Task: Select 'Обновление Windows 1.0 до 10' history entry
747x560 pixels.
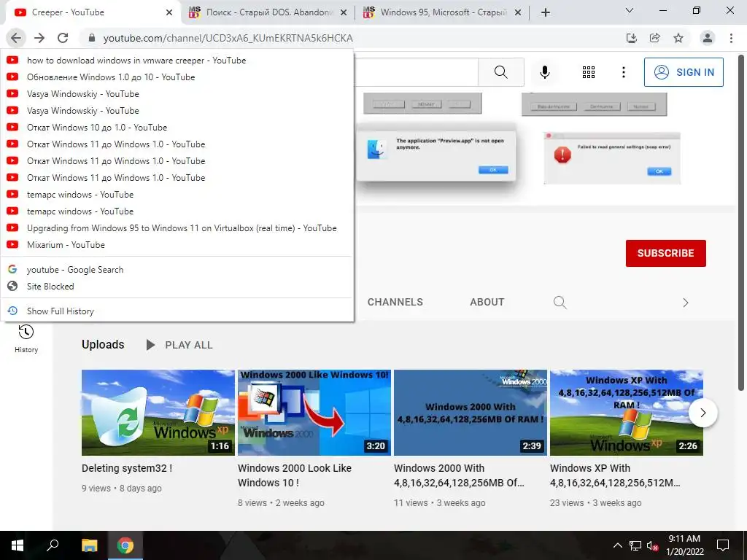Action: (177, 77)
